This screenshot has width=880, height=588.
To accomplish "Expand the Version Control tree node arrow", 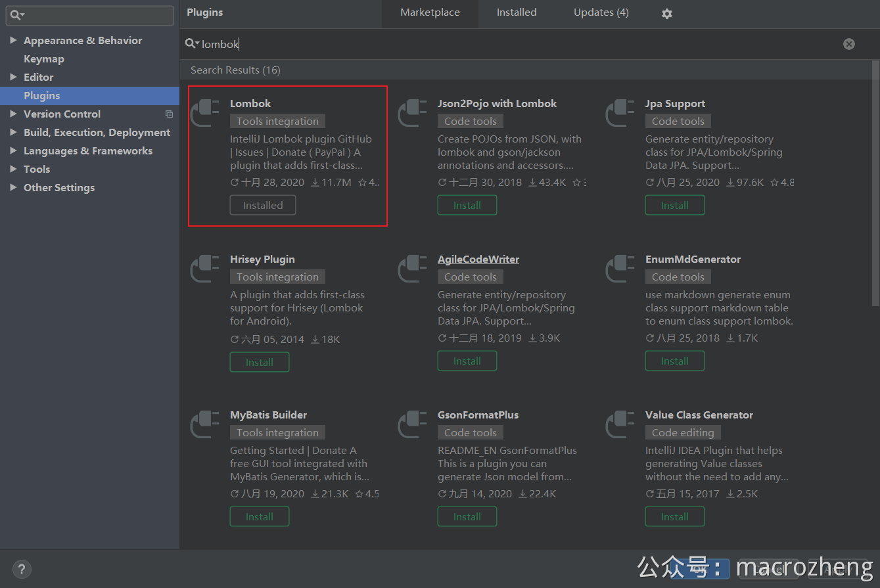I will (13, 114).
